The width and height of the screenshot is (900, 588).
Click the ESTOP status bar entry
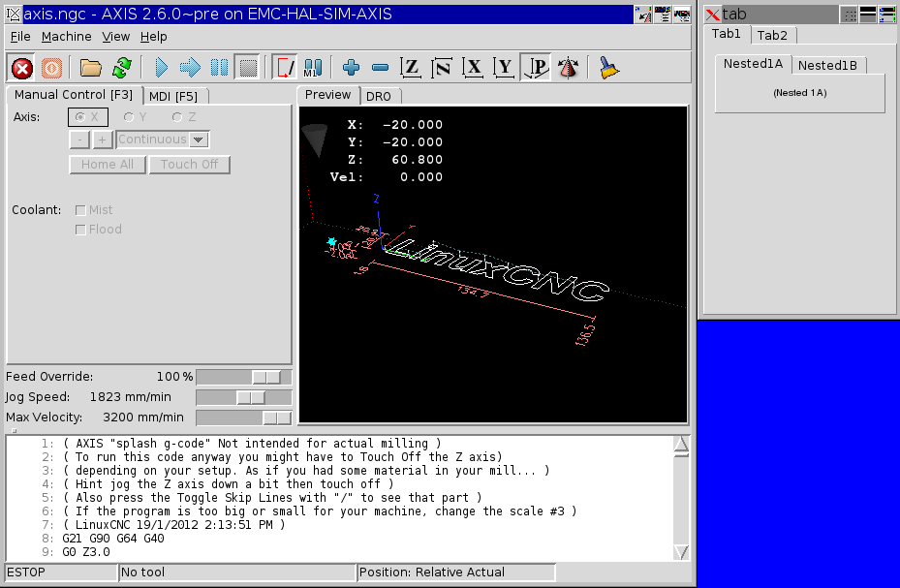pos(61,573)
